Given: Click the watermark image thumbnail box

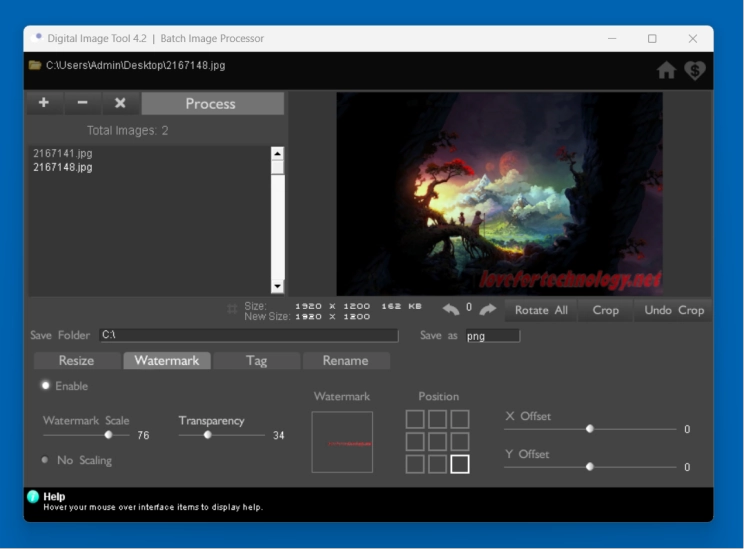Looking at the screenshot, I should 342,442.
